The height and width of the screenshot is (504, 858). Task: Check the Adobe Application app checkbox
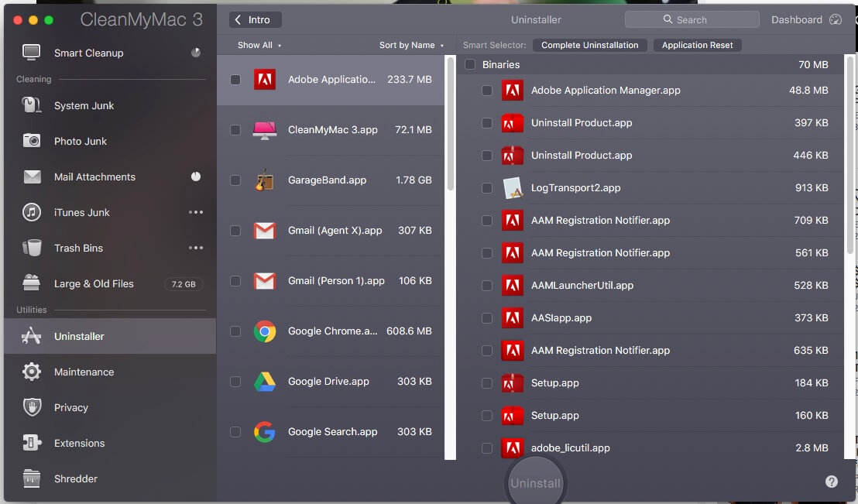235,80
